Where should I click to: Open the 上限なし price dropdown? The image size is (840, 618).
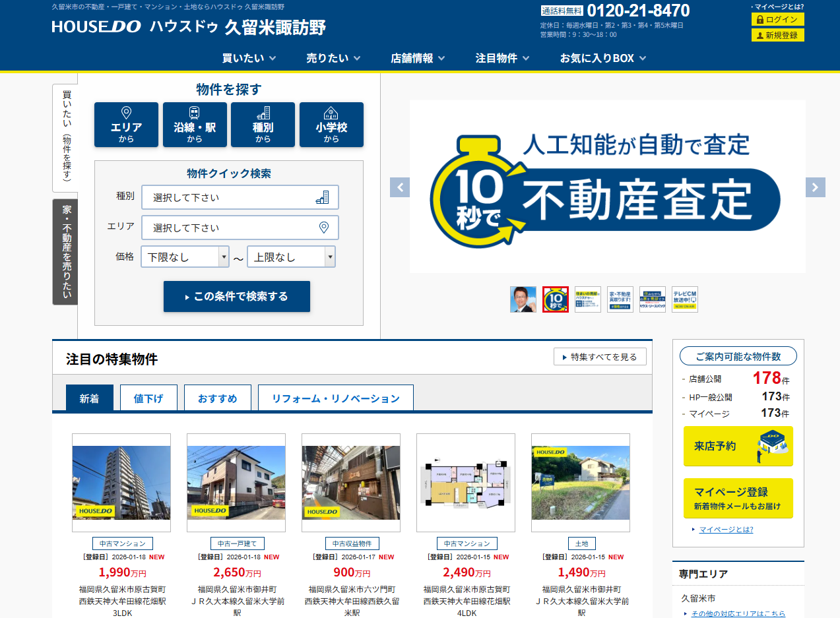coord(291,256)
